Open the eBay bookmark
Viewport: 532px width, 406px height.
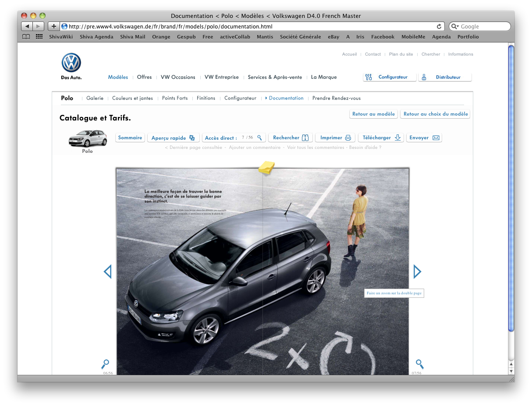coord(333,37)
